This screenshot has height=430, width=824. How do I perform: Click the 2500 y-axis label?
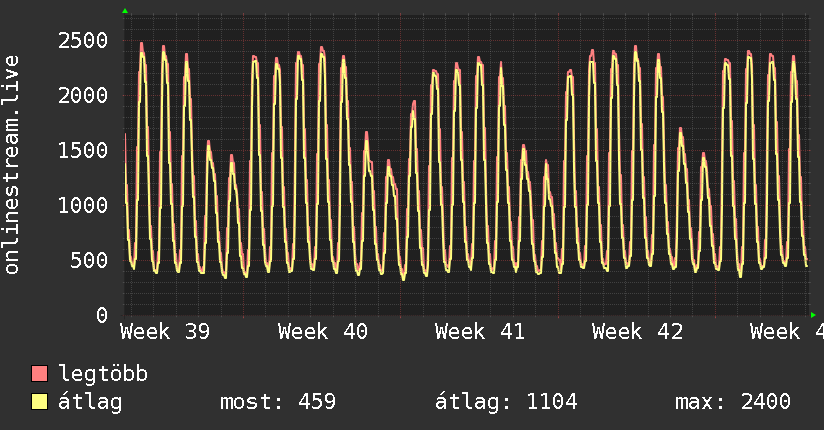click(83, 40)
